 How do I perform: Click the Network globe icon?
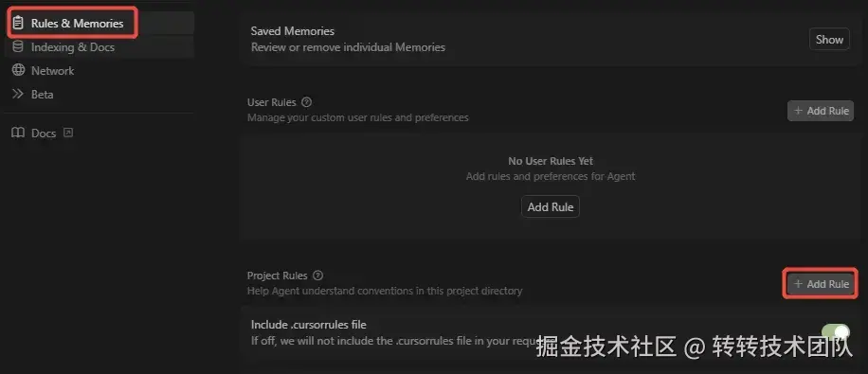(18, 70)
